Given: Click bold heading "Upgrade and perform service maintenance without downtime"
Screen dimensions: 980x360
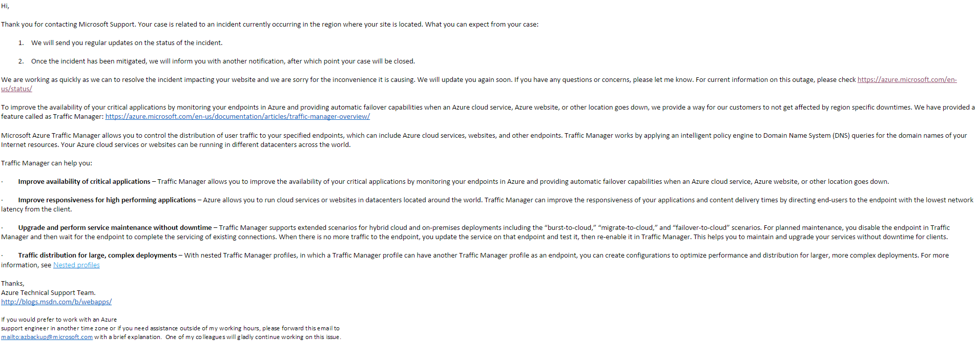Looking at the screenshot, I should point(115,228).
